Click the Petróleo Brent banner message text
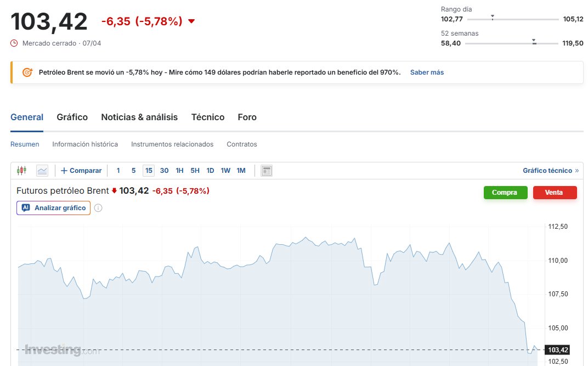The width and height of the screenshot is (588, 366). 220,72
